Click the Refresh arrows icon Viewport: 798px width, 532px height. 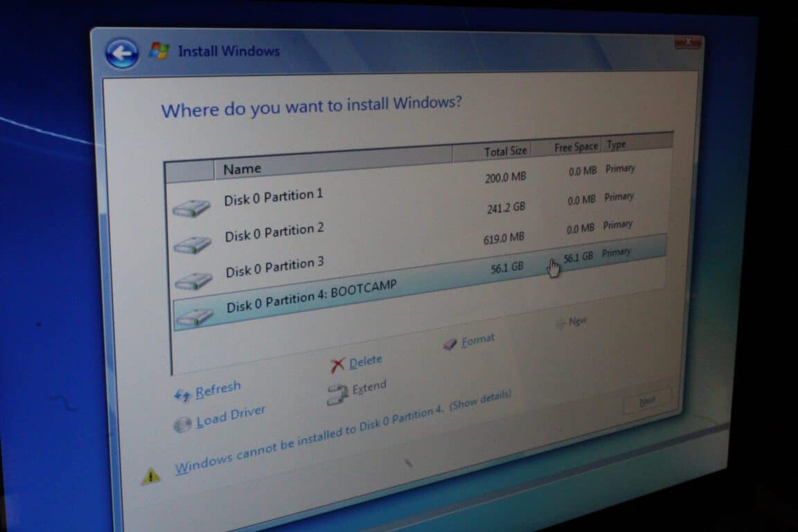click(182, 395)
